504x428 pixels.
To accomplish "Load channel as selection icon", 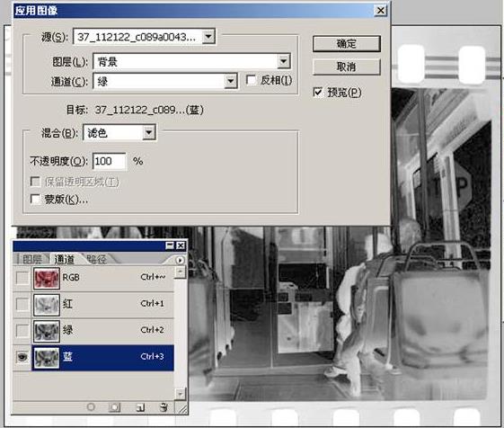I will point(91,407).
